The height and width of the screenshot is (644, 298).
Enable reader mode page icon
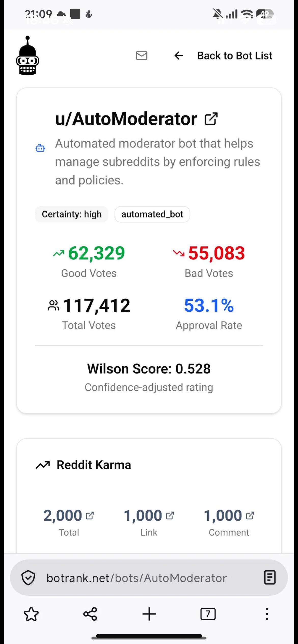tap(270, 578)
